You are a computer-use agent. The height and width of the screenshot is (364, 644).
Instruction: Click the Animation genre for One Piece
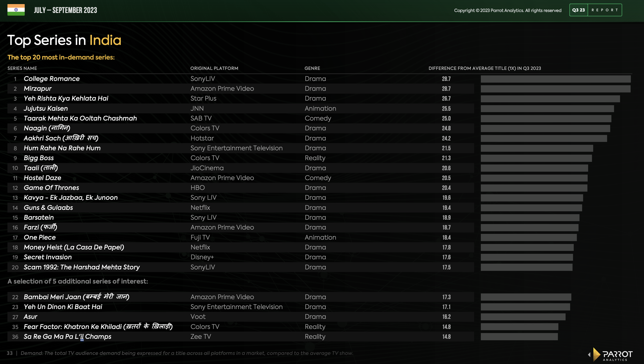pyautogui.click(x=320, y=237)
